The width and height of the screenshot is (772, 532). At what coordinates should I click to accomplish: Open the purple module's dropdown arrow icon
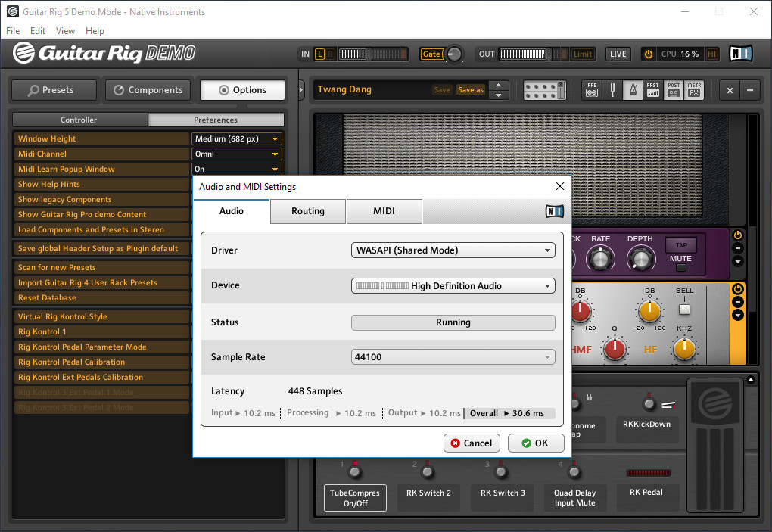pyautogui.click(x=737, y=261)
